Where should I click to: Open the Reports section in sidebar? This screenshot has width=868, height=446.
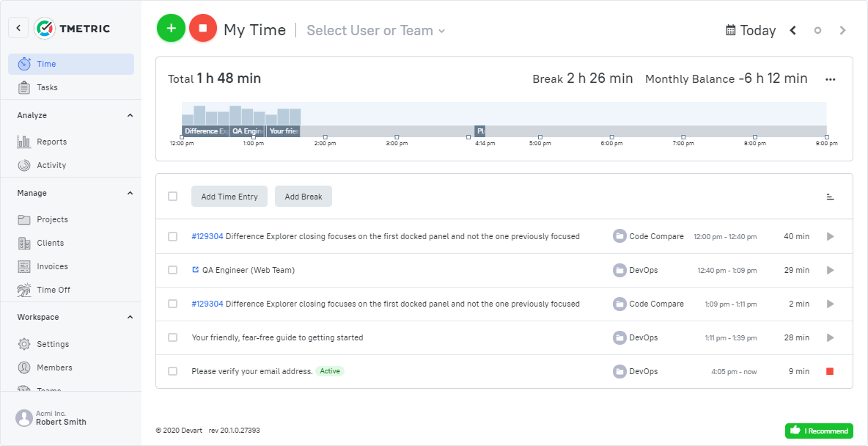point(51,141)
